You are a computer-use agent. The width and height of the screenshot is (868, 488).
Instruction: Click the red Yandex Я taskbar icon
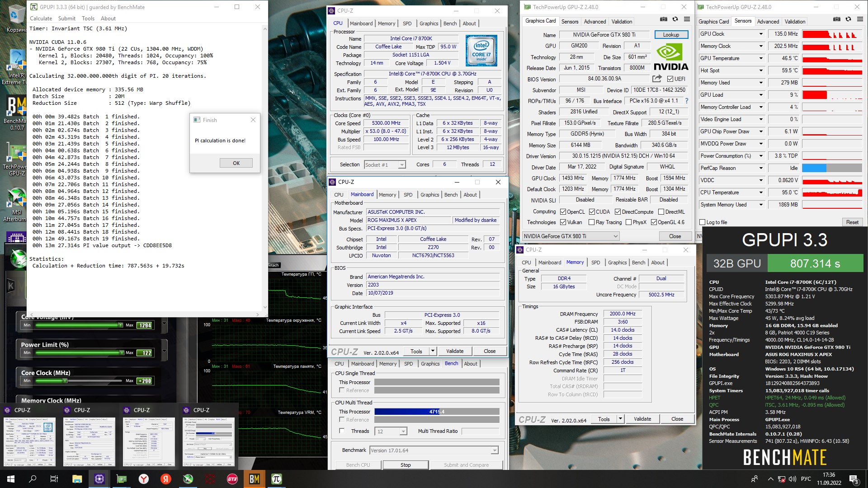(x=166, y=479)
